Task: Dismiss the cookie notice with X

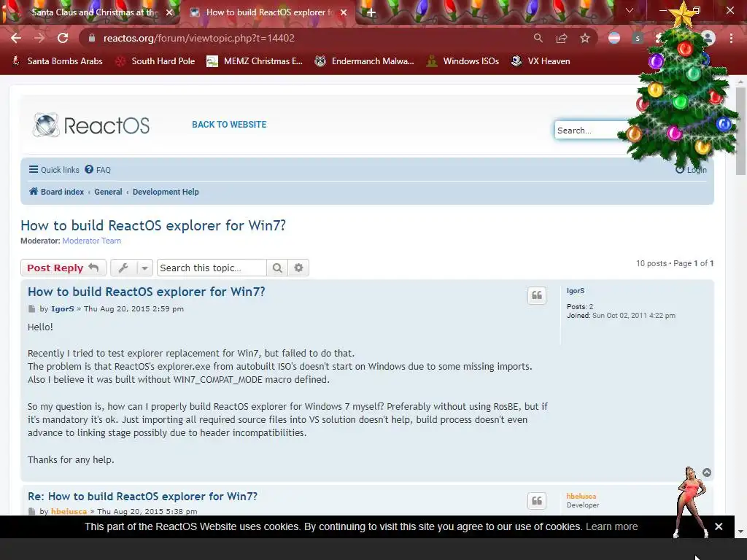Action: pos(719,526)
